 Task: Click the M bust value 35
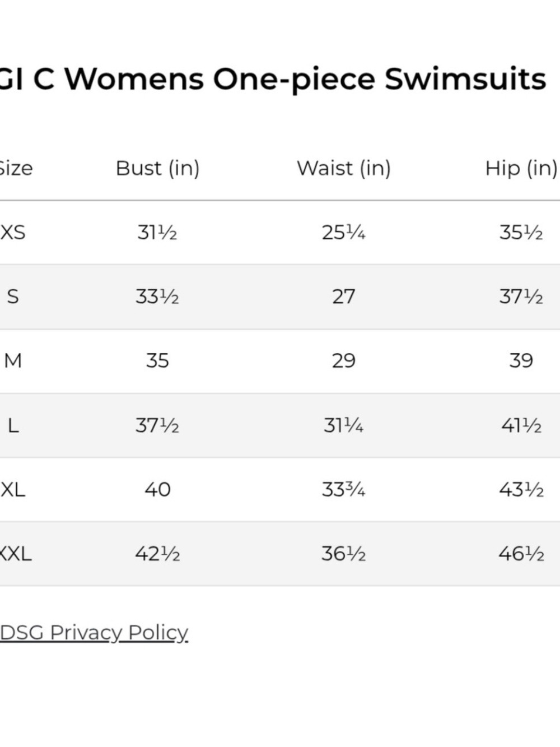click(157, 360)
